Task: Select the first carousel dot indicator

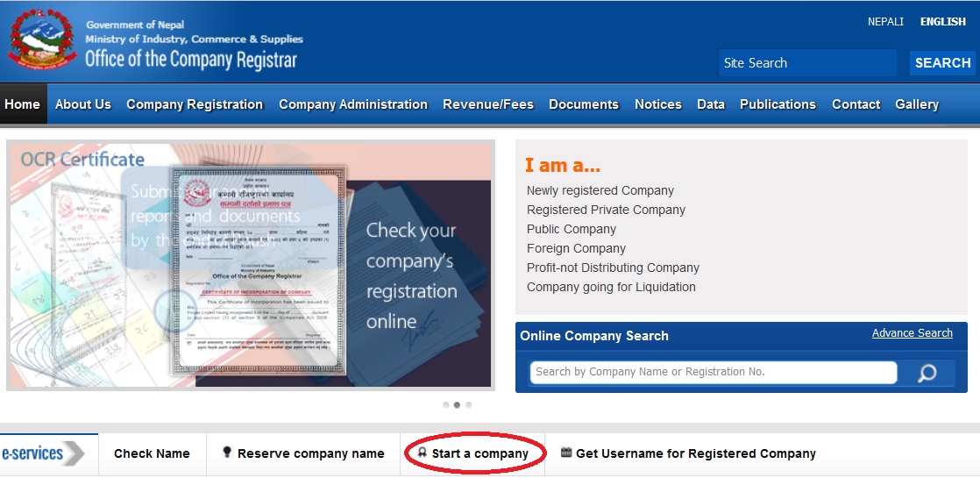Action: tap(446, 405)
